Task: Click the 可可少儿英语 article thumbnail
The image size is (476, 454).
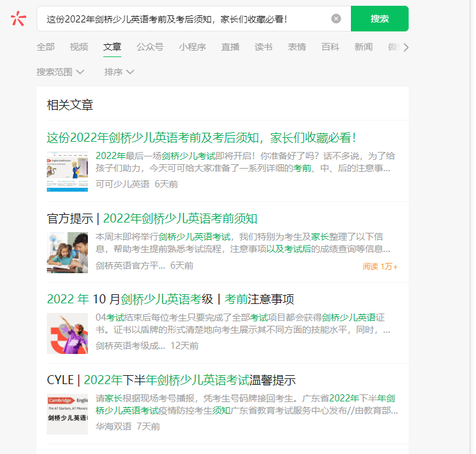Action: [x=67, y=171]
